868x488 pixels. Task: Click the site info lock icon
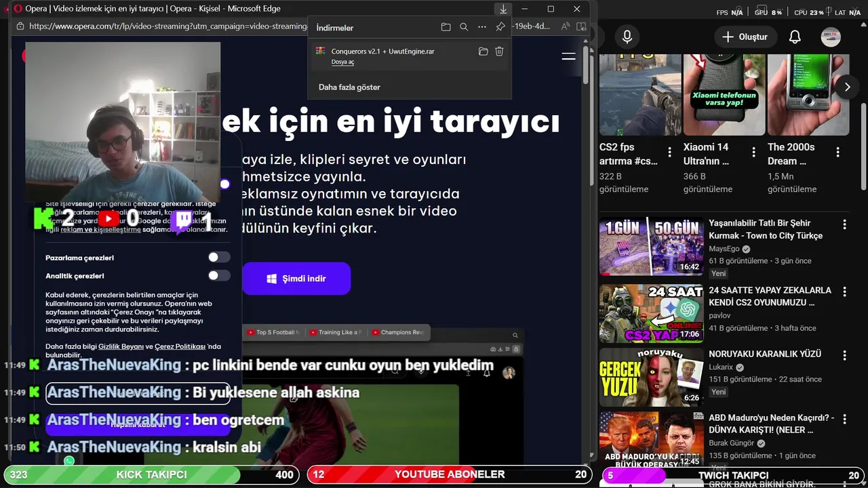click(20, 26)
